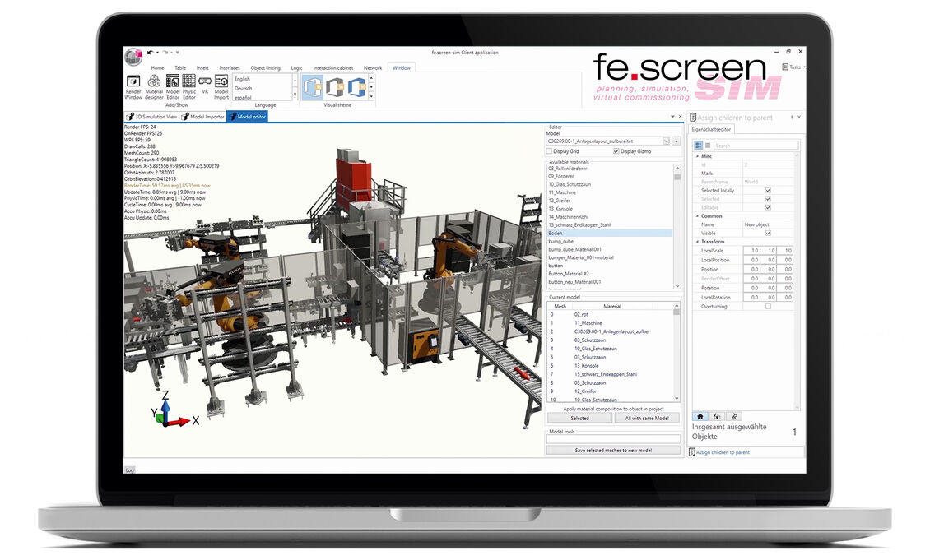Click the Current model mesh list scrollbar

(x=677, y=352)
